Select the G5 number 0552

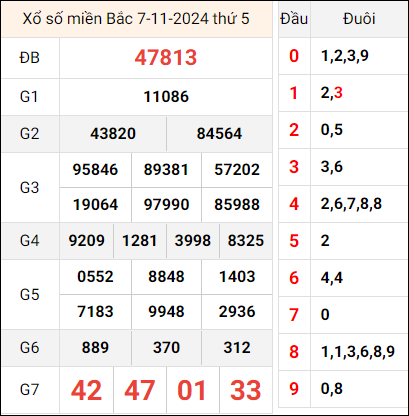(95, 277)
